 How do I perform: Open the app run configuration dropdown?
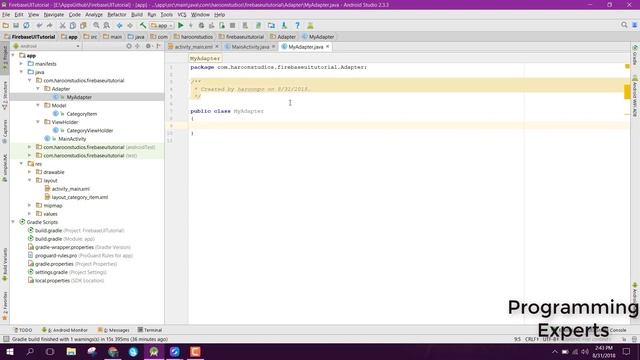[x=162, y=25]
